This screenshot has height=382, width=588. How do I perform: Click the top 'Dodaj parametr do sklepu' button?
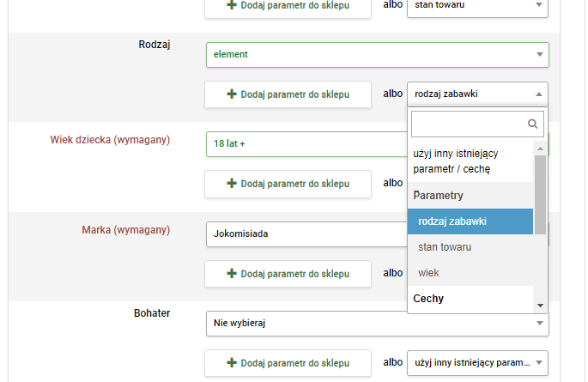[288, 9]
